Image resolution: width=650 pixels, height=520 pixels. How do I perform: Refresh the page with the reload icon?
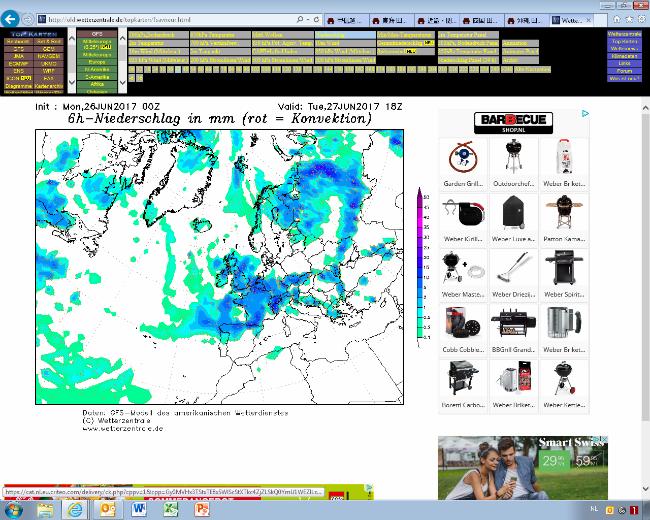(x=316, y=19)
